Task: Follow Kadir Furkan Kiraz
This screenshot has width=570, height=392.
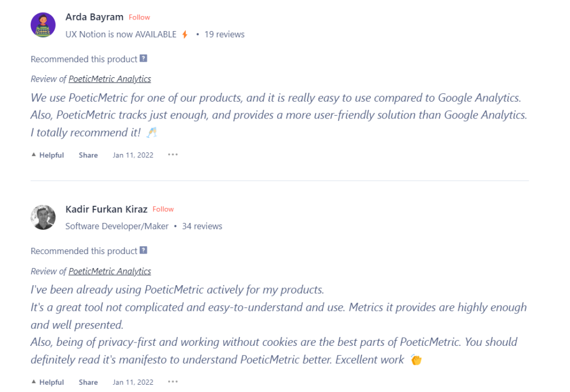Action: (x=163, y=209)
